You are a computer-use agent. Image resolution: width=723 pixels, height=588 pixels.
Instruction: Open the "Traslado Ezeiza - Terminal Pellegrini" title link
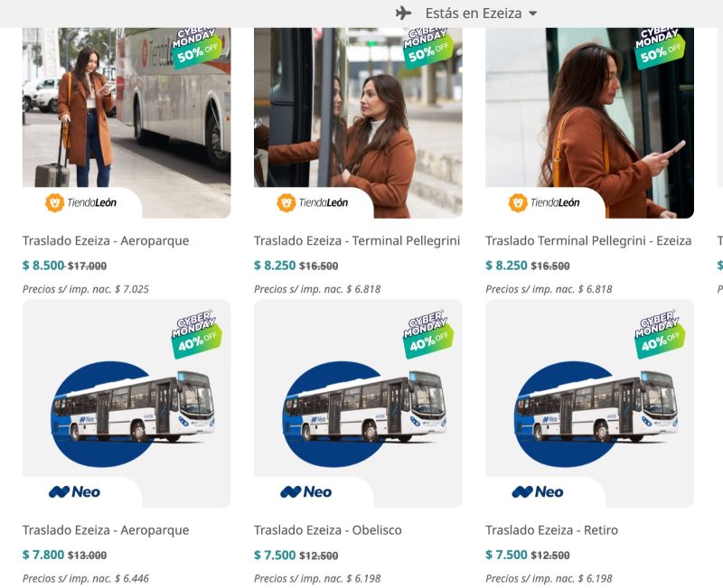[357, 241]
